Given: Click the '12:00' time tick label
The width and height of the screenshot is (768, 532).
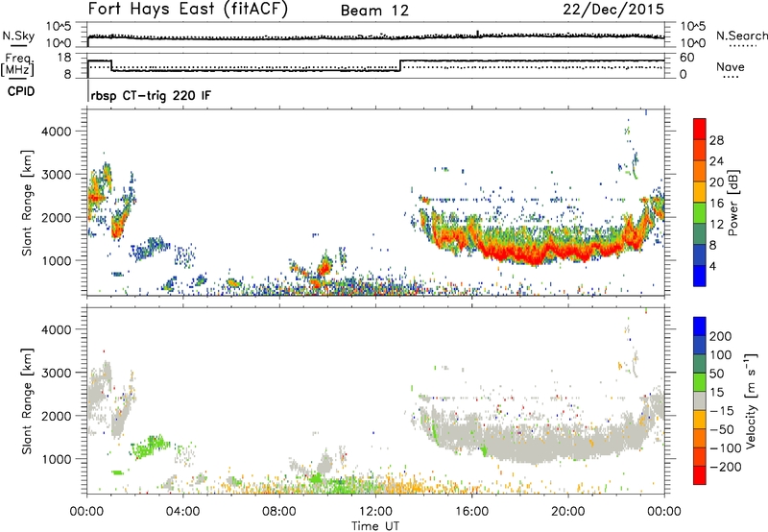Looking at the screenshot, I should pos(375,512).
